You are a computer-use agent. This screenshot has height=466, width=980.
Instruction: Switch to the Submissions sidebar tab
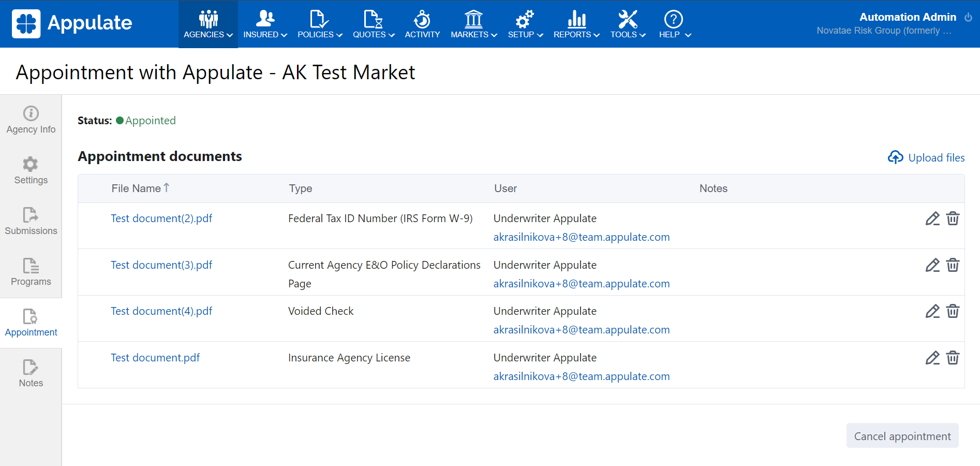(31, 222)
